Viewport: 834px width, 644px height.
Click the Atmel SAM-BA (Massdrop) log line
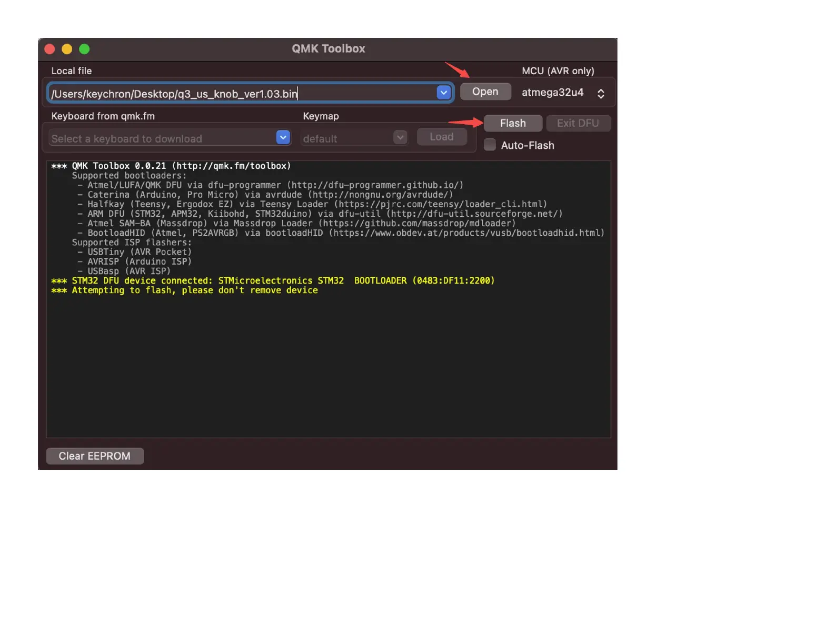coord(296,223)
